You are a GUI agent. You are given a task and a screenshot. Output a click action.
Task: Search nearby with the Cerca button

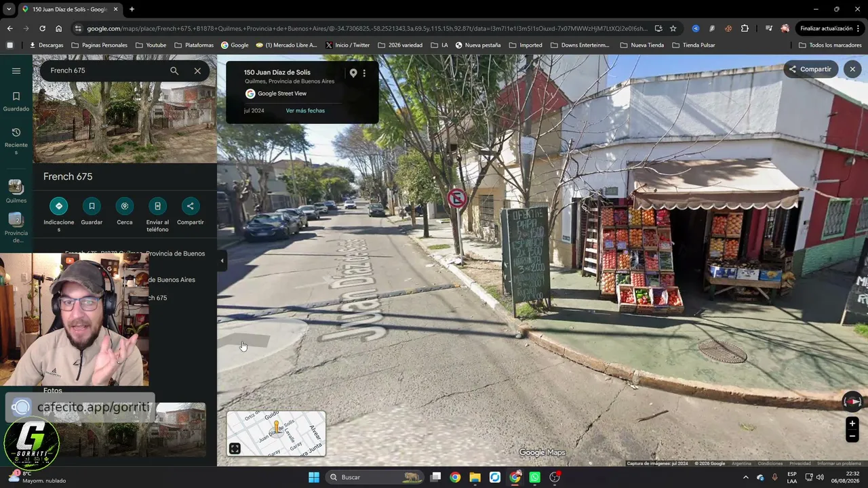pyautogui.click(x=125, y=212)
